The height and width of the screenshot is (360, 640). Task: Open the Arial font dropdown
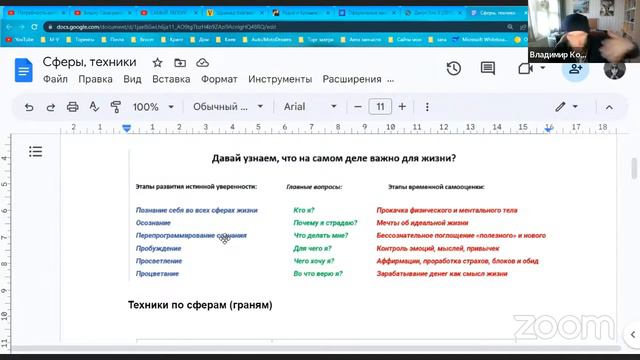pyautogui.click(x=310, y=107)
